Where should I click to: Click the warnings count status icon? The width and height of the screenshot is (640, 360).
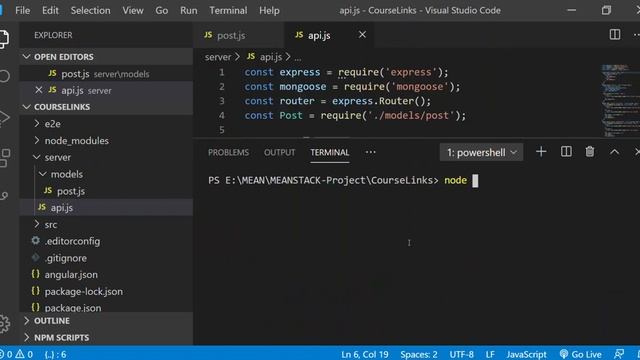pyautogui.click(x=24, y=354)
